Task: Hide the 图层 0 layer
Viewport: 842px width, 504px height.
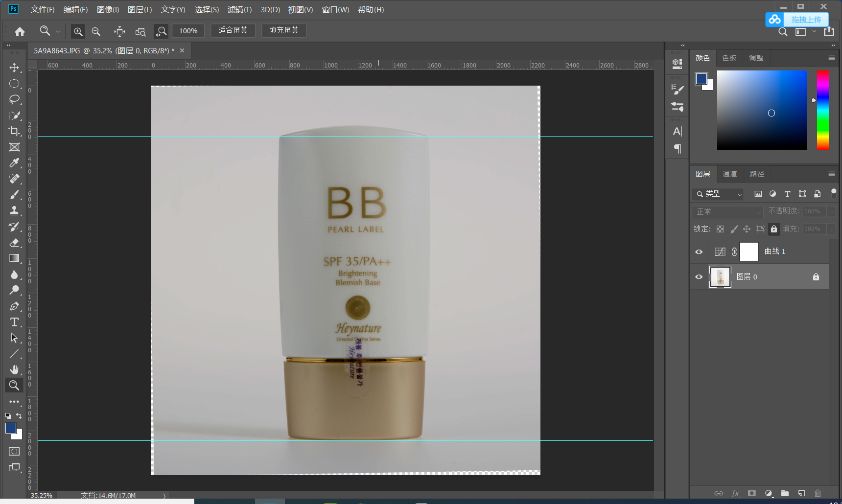Action: [699, 277]
